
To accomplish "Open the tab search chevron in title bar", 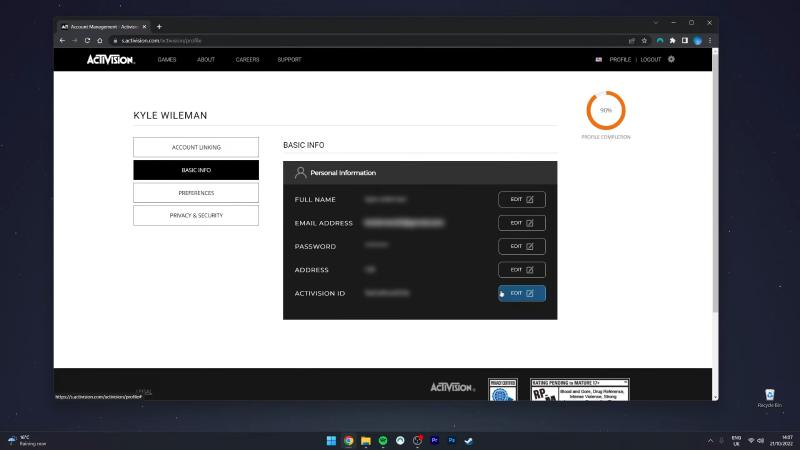I will [x=656, y=22].
